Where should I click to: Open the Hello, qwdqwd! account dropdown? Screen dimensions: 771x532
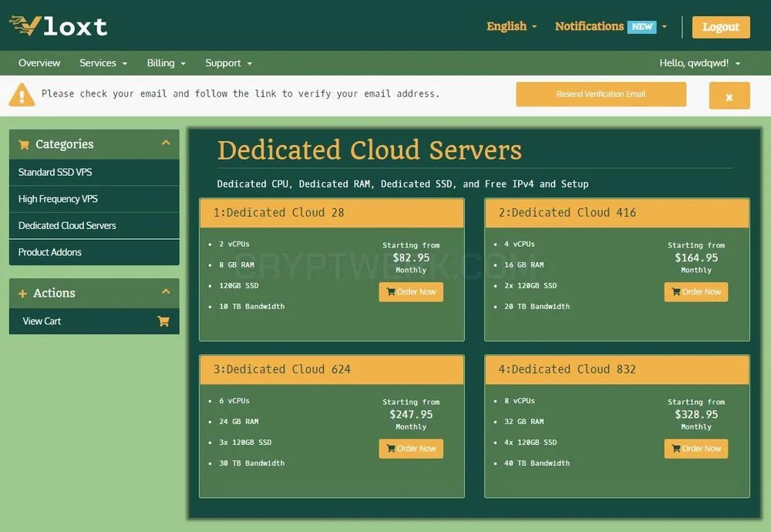coord(700,63)
